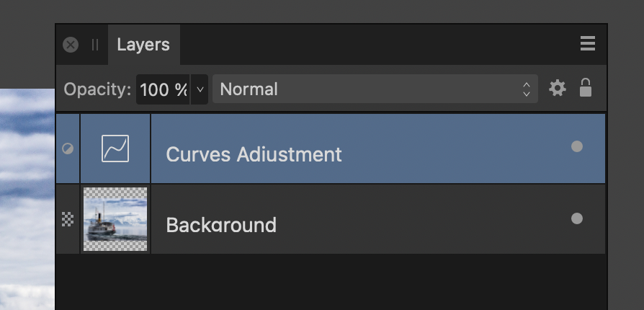Hide the Background layer visibility dot
Screen dimensions: 644x310
point(576,218)
